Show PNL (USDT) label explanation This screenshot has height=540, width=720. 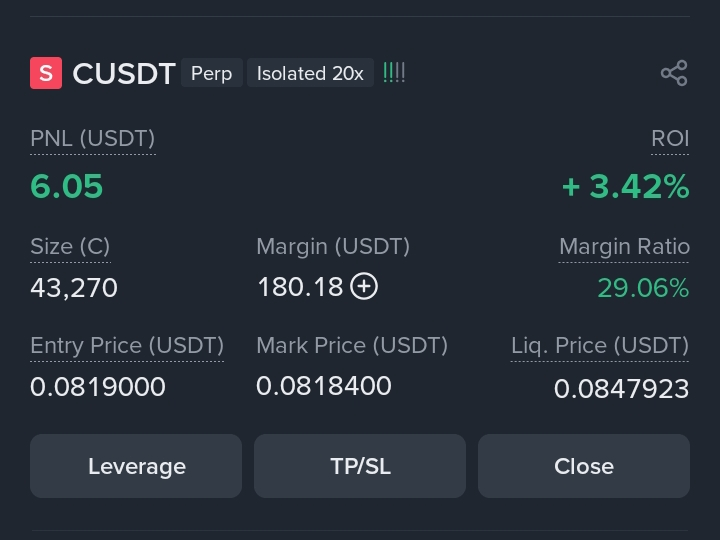[x=93, y=139]
